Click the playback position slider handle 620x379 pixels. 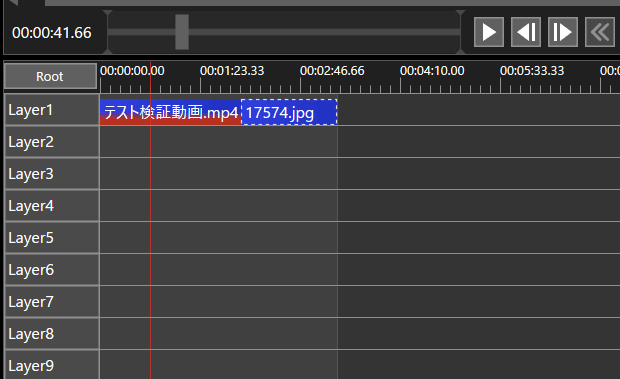click(x=182, y=32)
